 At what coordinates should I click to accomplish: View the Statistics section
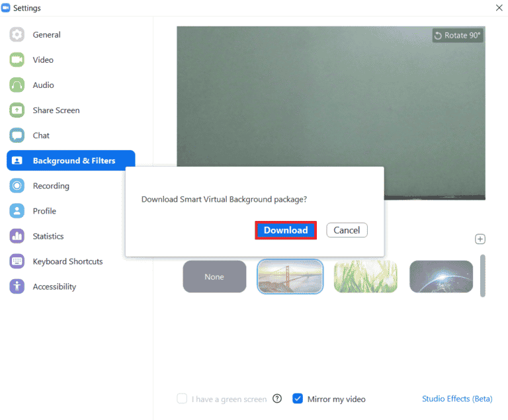click(x=48, y=236)
